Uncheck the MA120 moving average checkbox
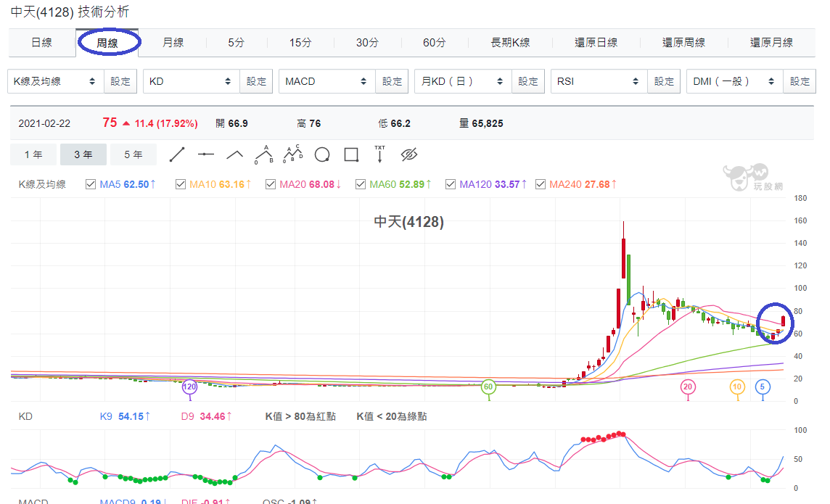Screen dimensions: 830x504 451,184
